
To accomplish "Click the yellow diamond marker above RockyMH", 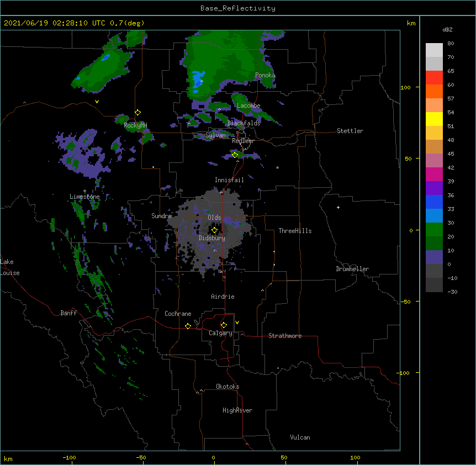I will click(x=137, y=113).
